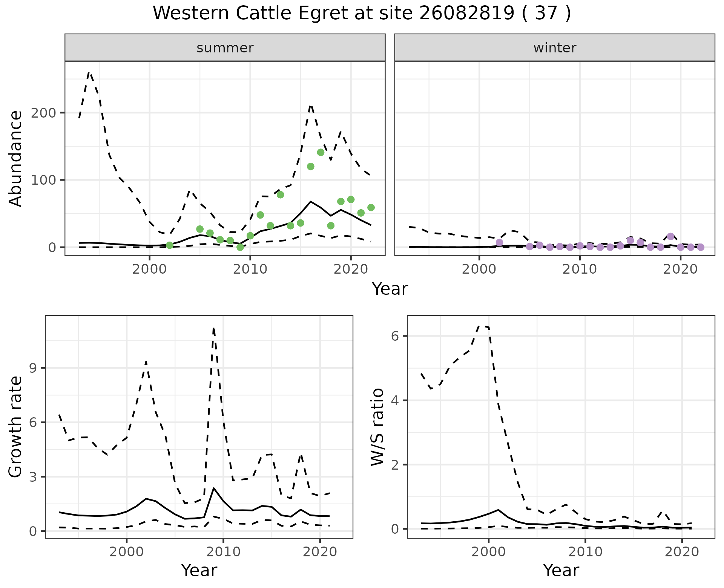Click the winter facet header strip
Viewport: 724px width, 588px height.
tap(554, 48)
